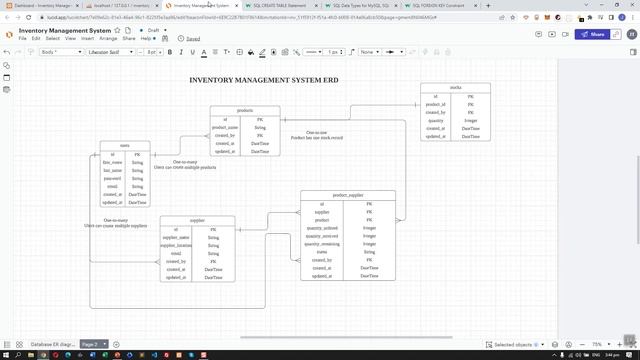Open the containers panel icon in left sidebar
Viewport: 640px width, 360px height.
7,78
